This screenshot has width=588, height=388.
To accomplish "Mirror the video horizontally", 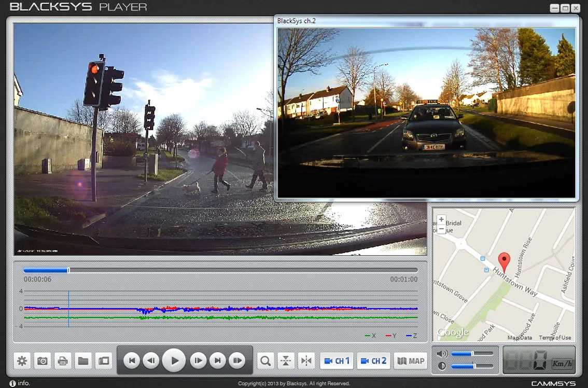I will pos(306,361).
